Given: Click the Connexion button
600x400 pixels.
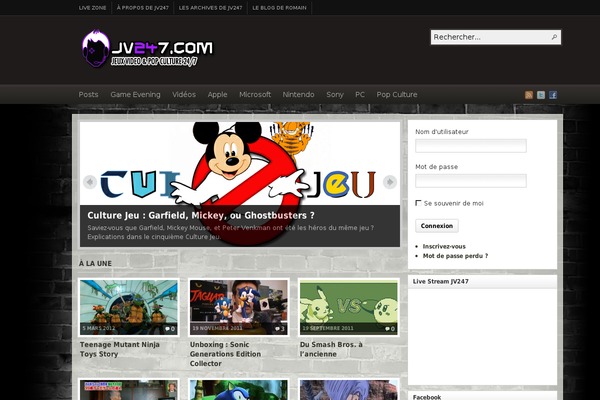Looking at the screenshot, I should pyautogui.click(x=437, y=226).
